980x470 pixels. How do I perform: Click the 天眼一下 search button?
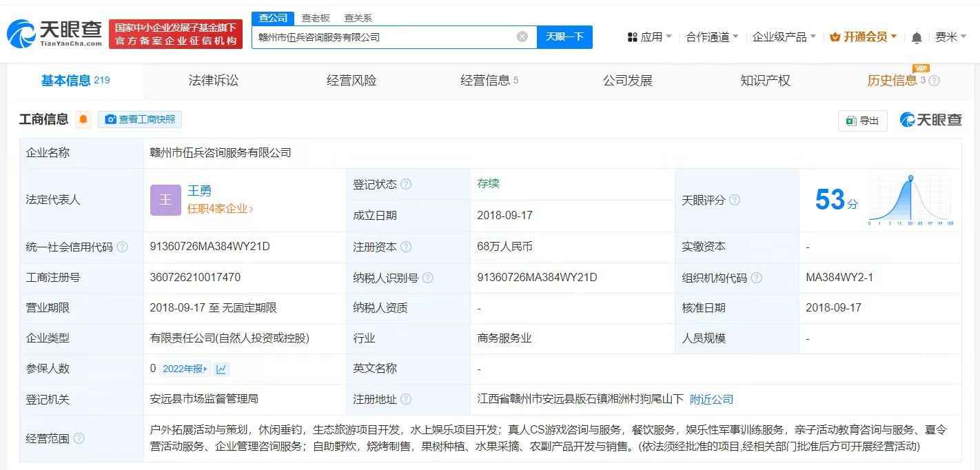pos(565,37)
